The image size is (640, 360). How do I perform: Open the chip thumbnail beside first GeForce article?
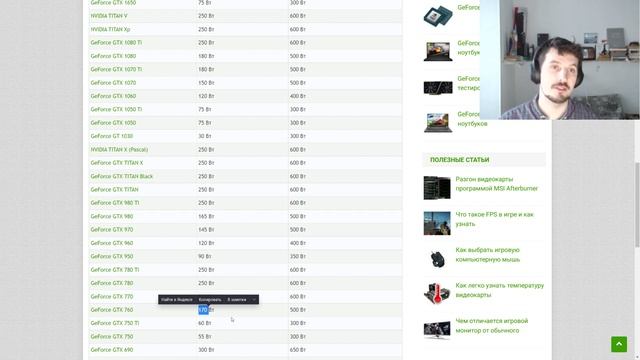click(x=438, y=16)
